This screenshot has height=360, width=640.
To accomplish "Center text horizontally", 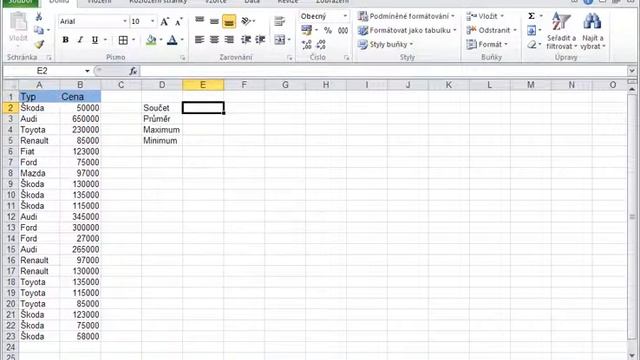I will [x=214, y=40].
